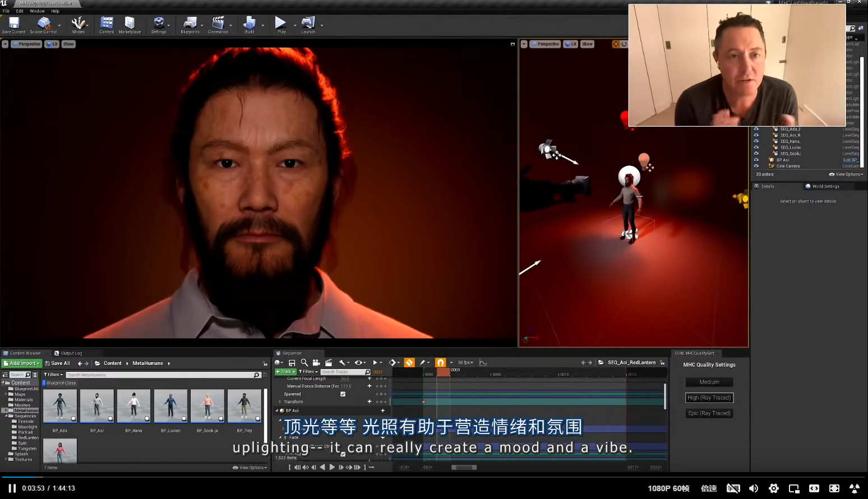Click the Lit view mode button in left viewport

coord(52,44)
